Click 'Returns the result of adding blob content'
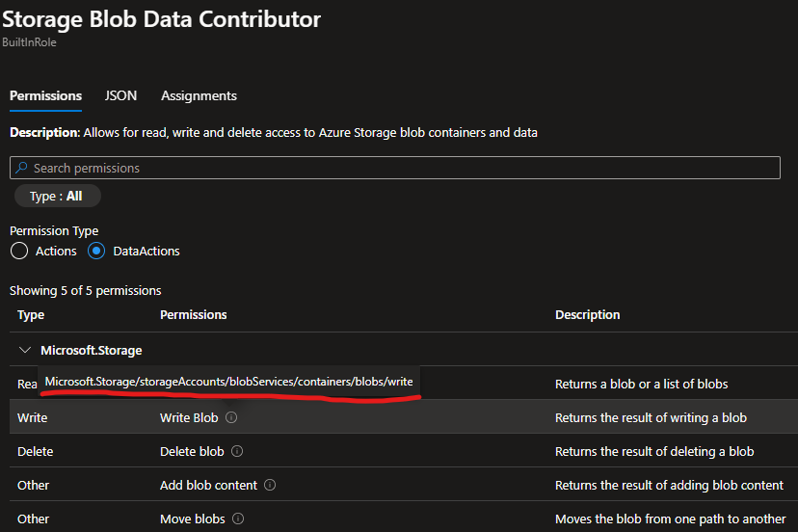This screenshot has width=798, height=532. tap(669, 485)
